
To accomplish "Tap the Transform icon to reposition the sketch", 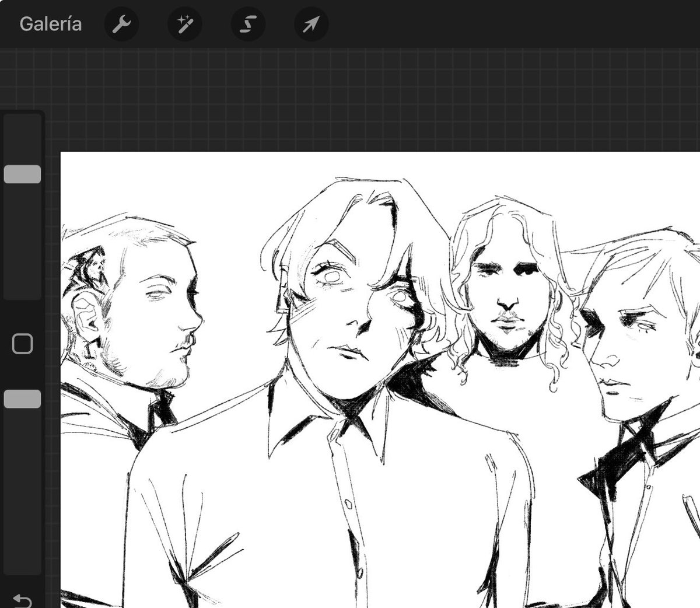I will [311, 24].
